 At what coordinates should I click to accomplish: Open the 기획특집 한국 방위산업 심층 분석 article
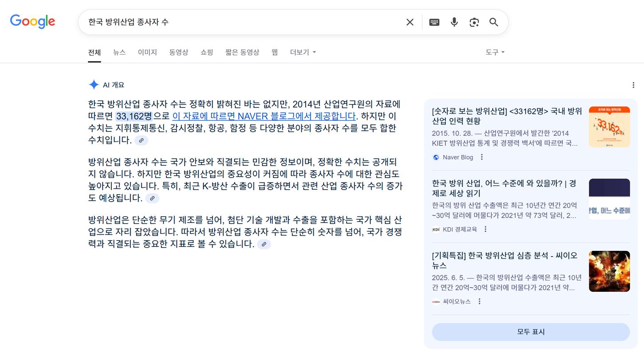point(504,261)
